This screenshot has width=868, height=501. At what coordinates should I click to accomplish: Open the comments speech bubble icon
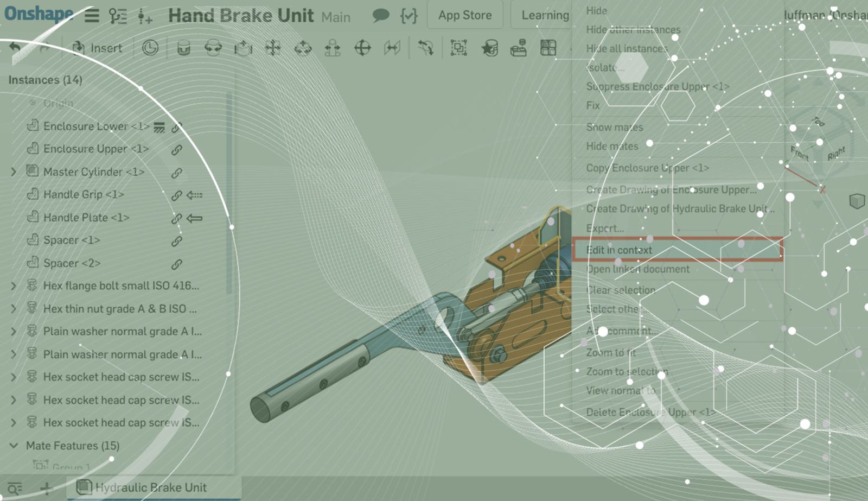[x=381, y=15]
